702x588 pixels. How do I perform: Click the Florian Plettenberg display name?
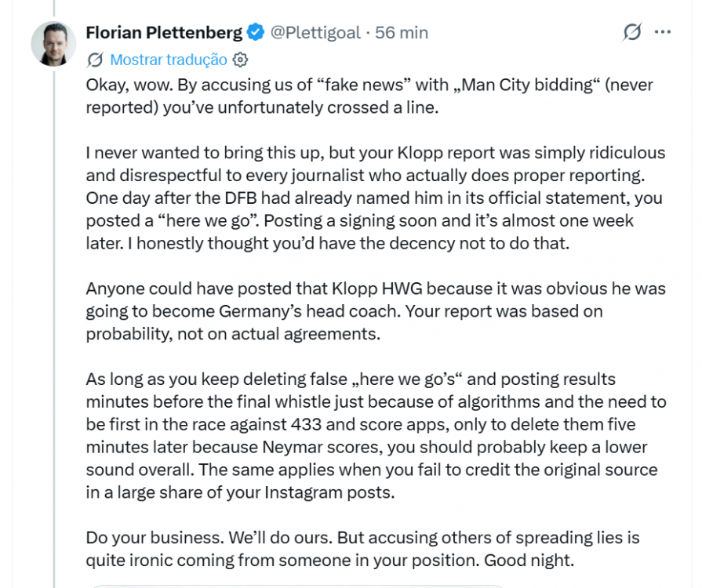pos(164,32)
